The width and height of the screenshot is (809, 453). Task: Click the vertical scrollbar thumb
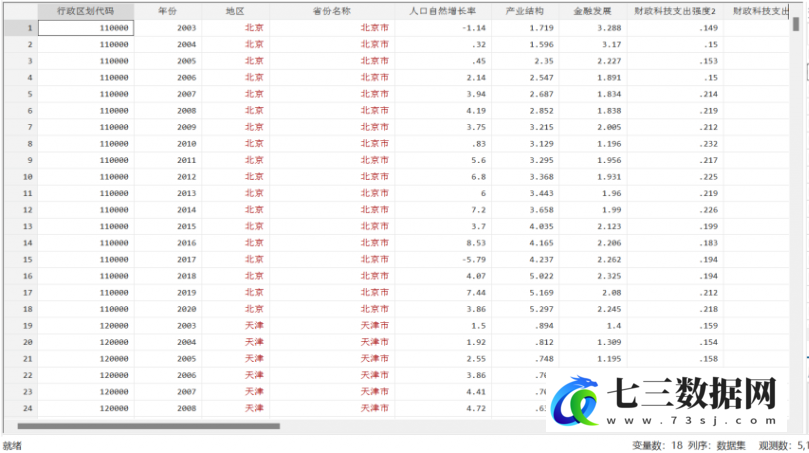coord(796,24)
